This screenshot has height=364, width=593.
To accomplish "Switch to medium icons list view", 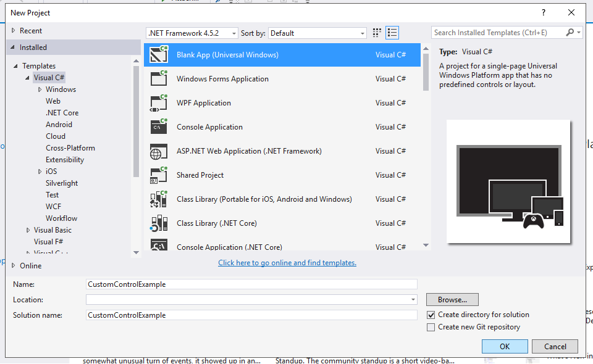I will [392, 33].
